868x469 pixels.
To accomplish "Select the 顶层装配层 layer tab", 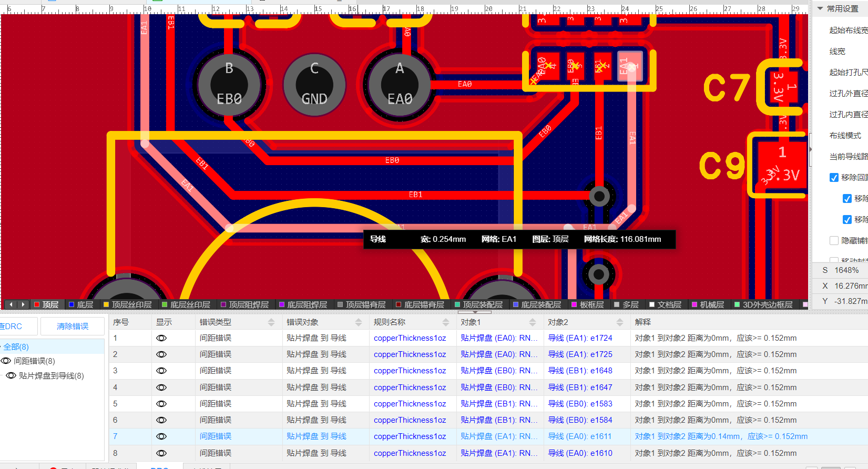I will pyautogui.click(x=478, y=304).
